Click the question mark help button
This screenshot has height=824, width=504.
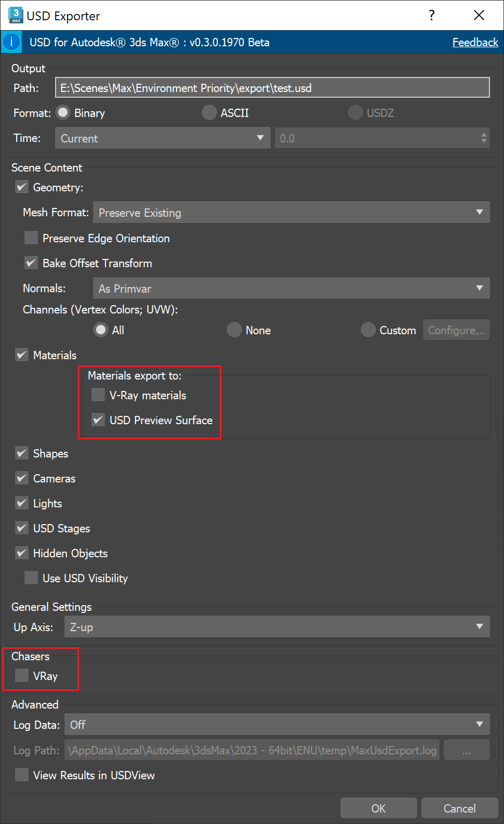[x=431, y=16]
